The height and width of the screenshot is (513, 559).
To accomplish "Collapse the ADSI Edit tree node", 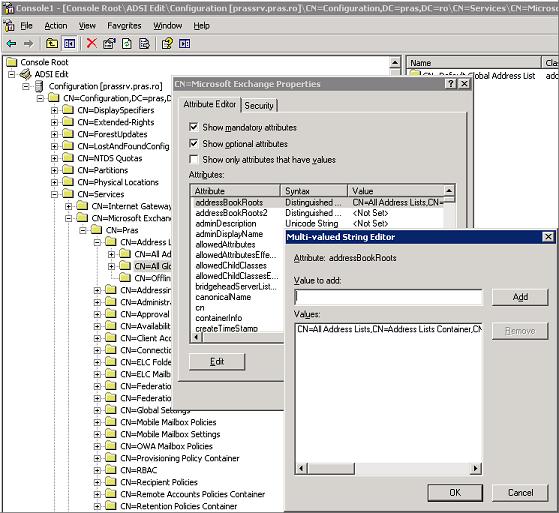I will (12, 74).
